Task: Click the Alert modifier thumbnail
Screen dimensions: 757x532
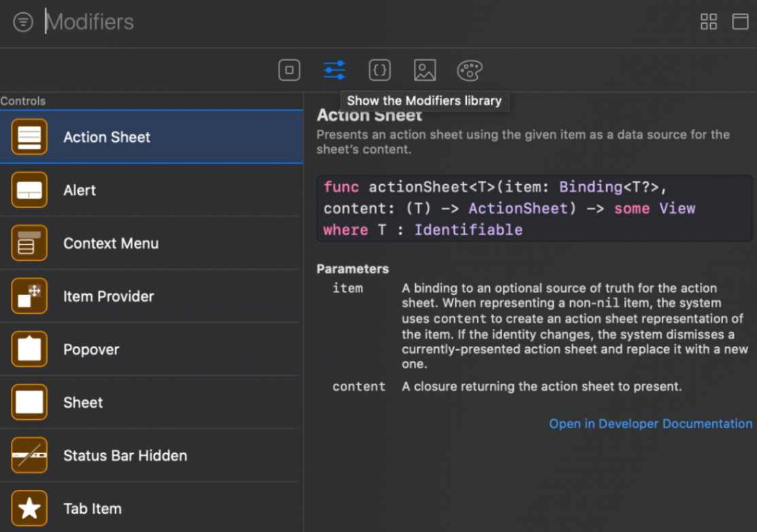Action: (29, 190)
